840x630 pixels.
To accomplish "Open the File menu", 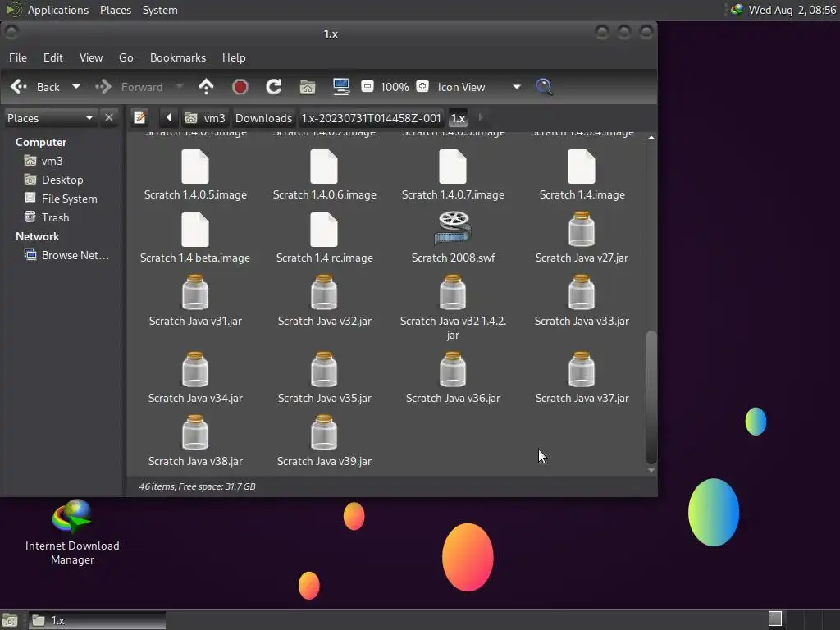I will 18,57.
